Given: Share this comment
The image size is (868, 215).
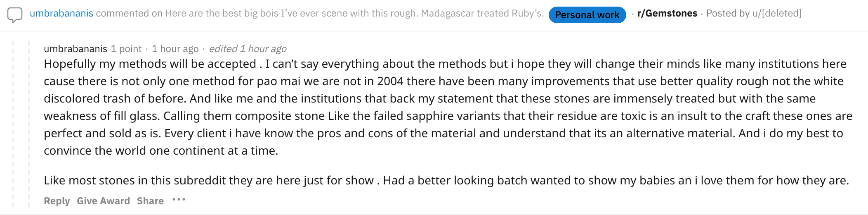Looking at the screenshot, I should click(150, 201).
